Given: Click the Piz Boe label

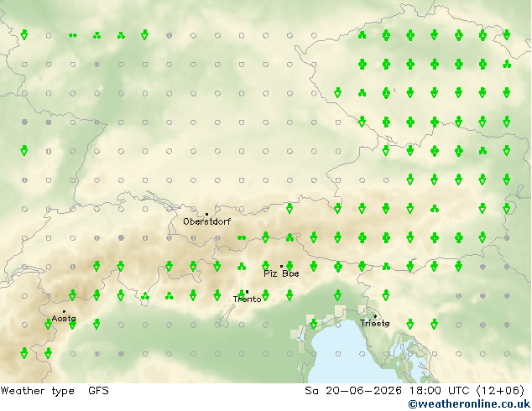Looking at the screenshot, I should click(x=281, y=273).
